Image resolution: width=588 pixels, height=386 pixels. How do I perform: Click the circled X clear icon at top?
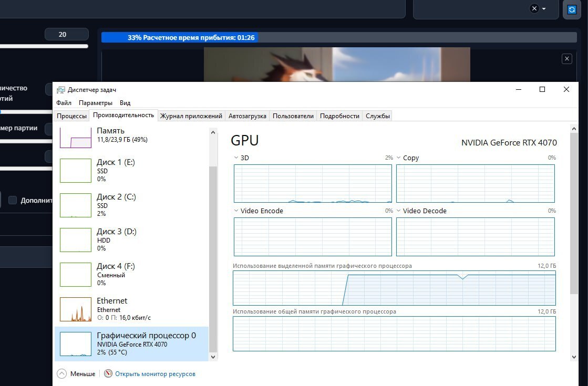[x=534, y=8]
